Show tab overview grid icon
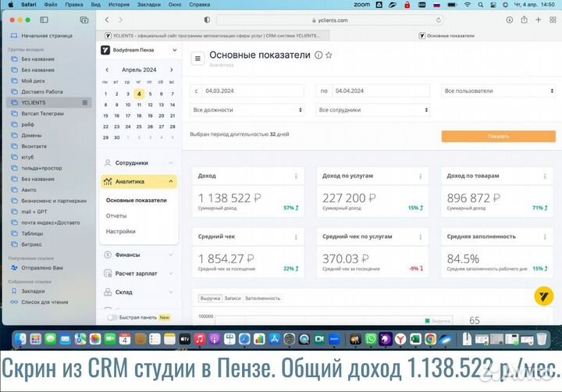562x392 pixels. (x=553, y=20)
